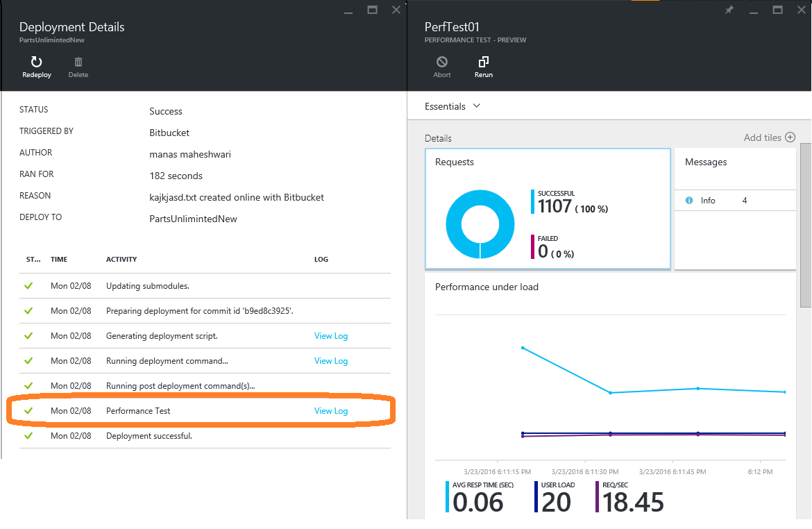Click the Abort icon in PerfTest01

[x=441, y=62]
